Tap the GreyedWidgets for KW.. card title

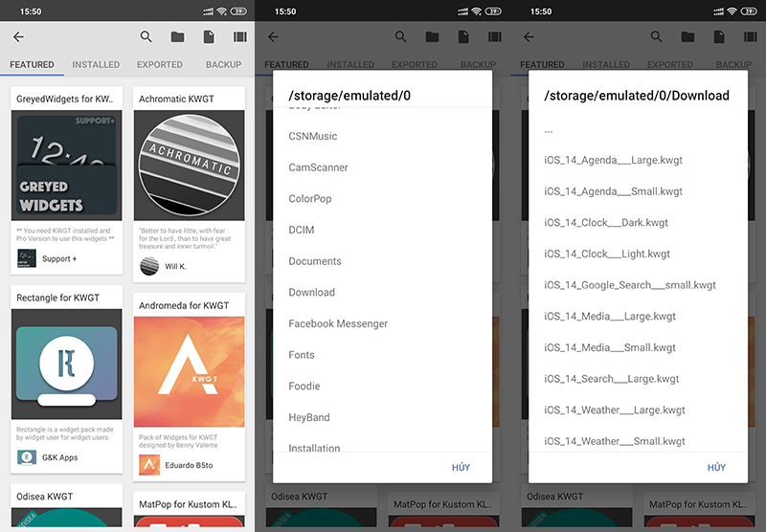point(65,100)
